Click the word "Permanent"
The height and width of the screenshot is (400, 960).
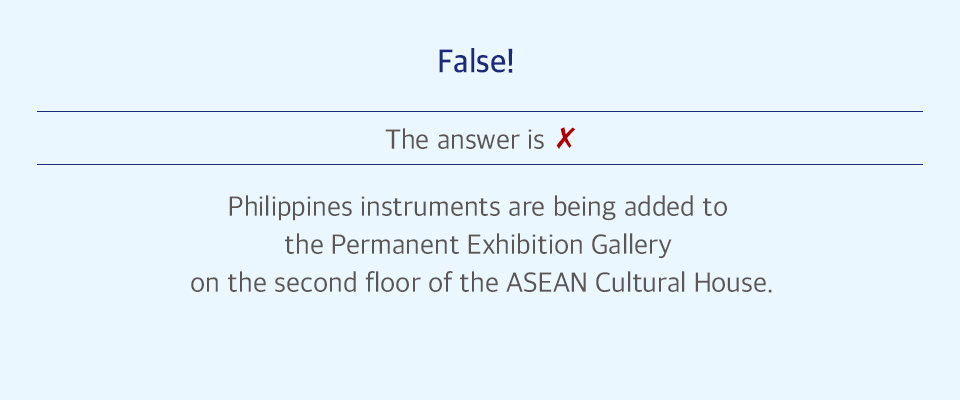(x=395, y=245)
